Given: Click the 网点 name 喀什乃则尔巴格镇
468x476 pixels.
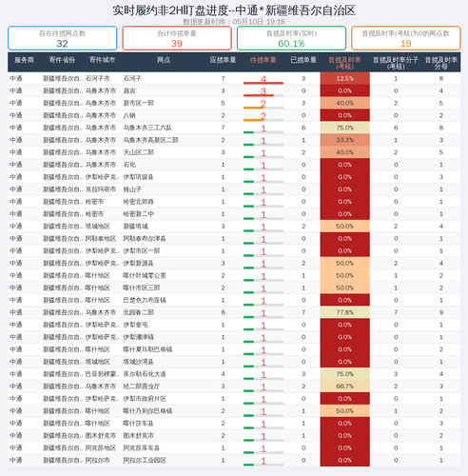Looking at the screenshot, I should 147,411.
